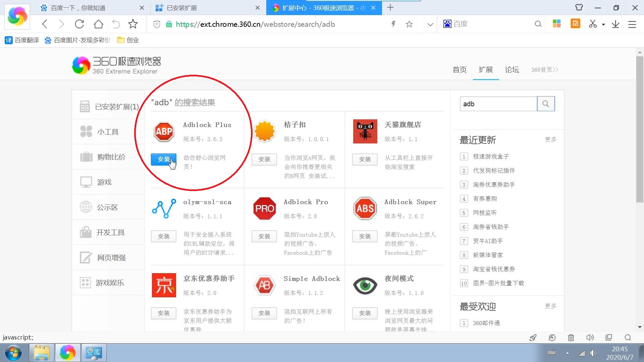Switch to the 论坛 tab
The image size is (644, 362).
pos(512,70)
